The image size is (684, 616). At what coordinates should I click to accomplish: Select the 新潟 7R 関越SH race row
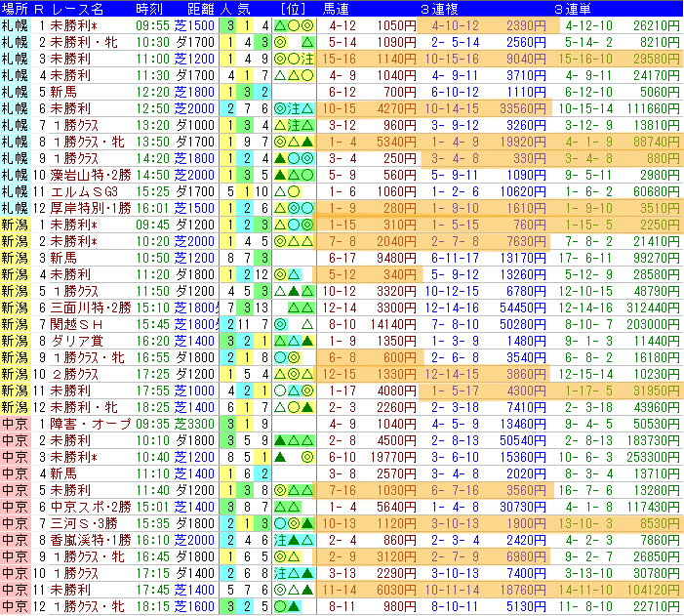[x=342, y=324]
